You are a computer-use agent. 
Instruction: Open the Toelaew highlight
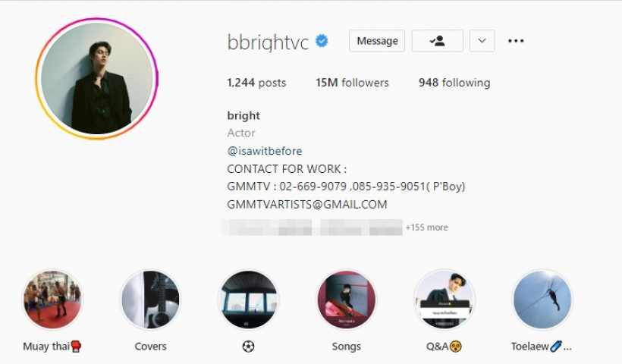542,300
